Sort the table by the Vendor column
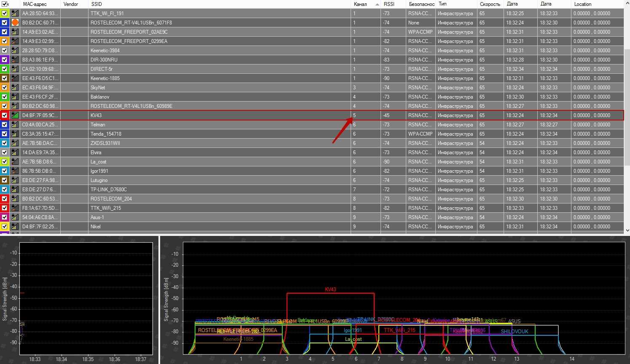This screenshot has width=630, height=364. (75, 4)
